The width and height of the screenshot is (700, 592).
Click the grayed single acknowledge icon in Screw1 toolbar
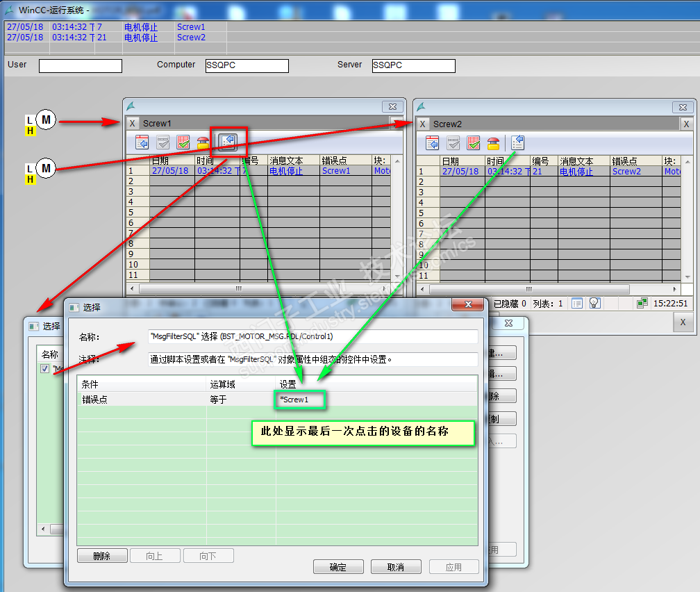pos(163,142)
